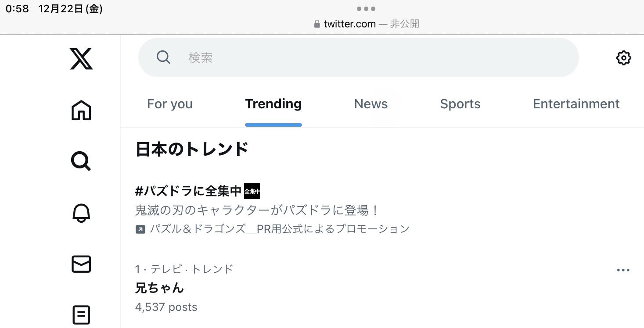Switch to the News tab

(x=371, y=104)
